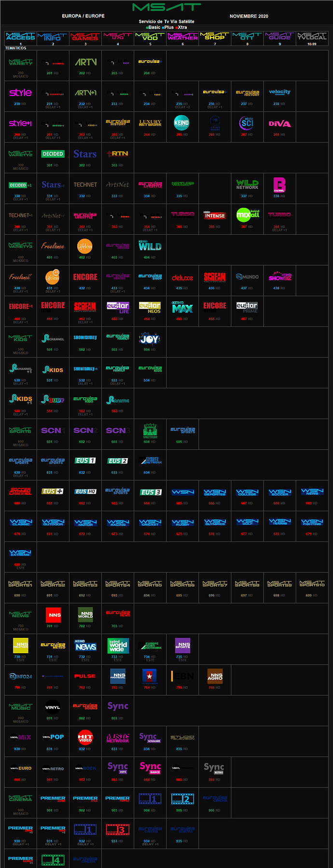Image resolution: width=333 pixels, height=868 pixels.
Task: Open the Keind WILD logo on 404
Action: (150, 246)
